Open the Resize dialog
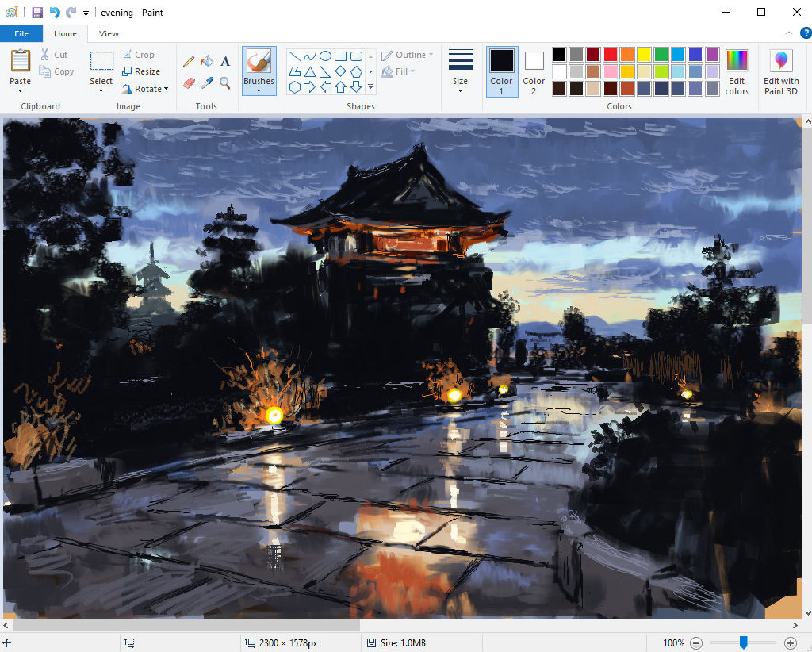This screenshot has width=812, height=652. (144, 71)
